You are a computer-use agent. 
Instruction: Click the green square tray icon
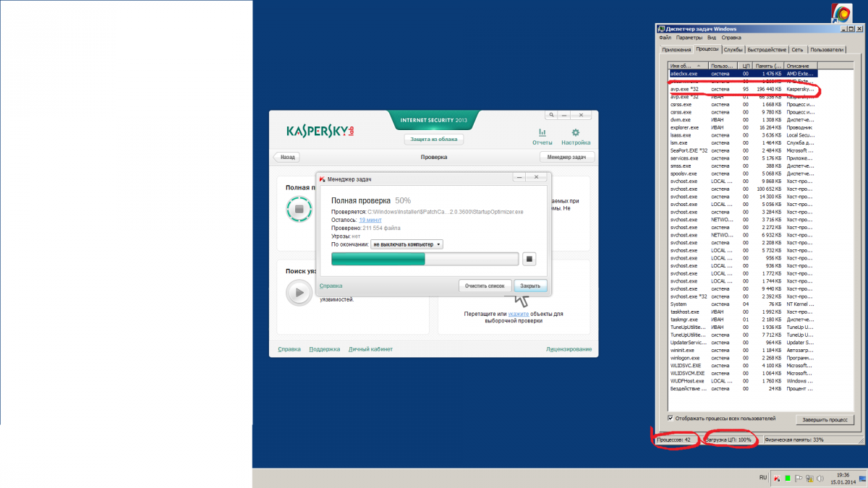tap(787, 479)
